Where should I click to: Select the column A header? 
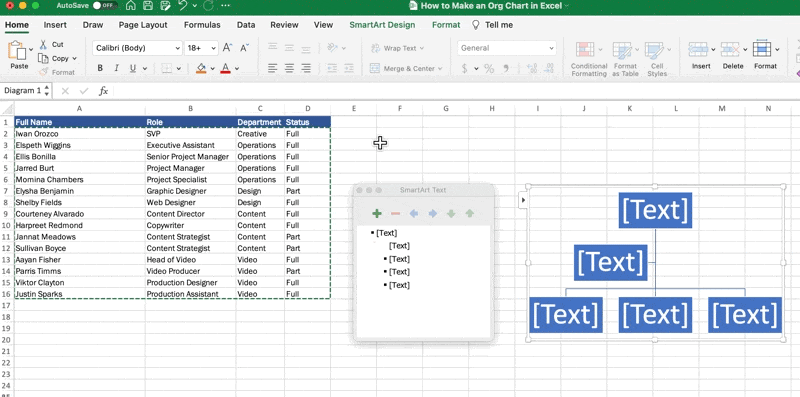pos(80,108)
